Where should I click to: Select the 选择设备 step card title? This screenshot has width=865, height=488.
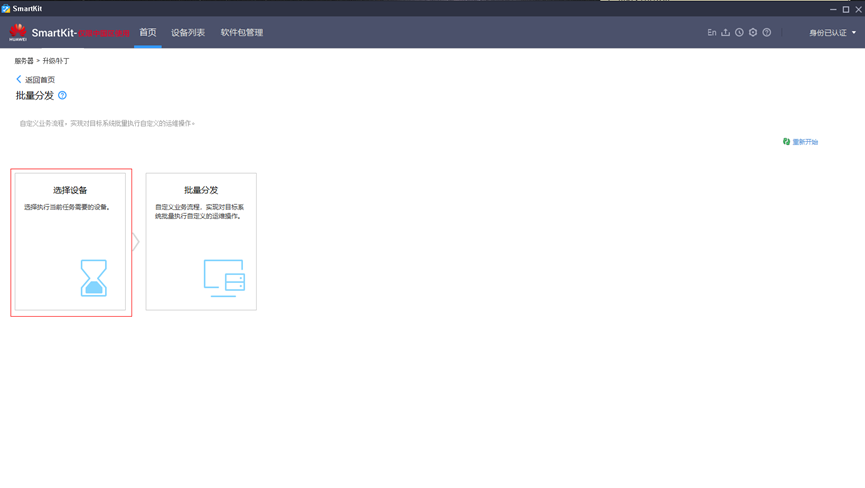pos(70,190)
